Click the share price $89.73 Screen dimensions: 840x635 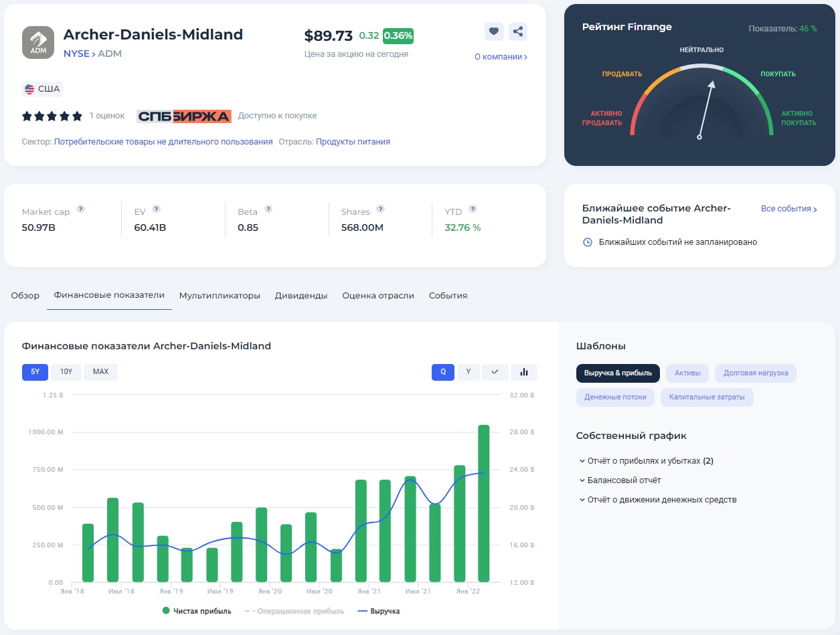point(328,35)
